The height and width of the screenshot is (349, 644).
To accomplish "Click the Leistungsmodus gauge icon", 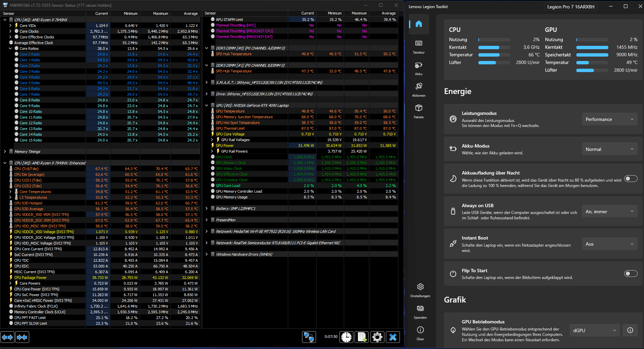I will pos(453,119).
